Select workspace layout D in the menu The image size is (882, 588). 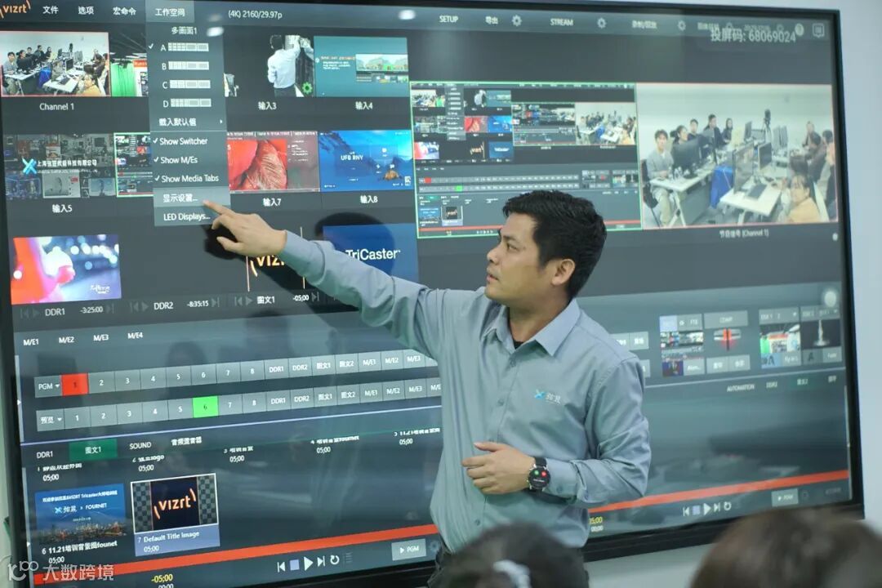(187, 104)
